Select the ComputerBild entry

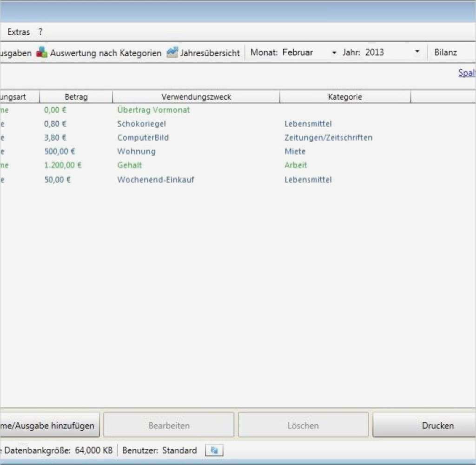(143, 138)
